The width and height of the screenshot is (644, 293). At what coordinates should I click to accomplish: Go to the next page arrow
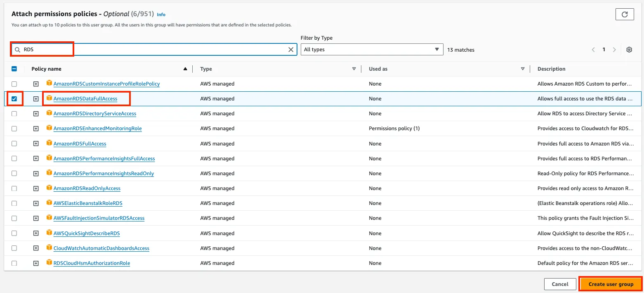tap(614, 50)
